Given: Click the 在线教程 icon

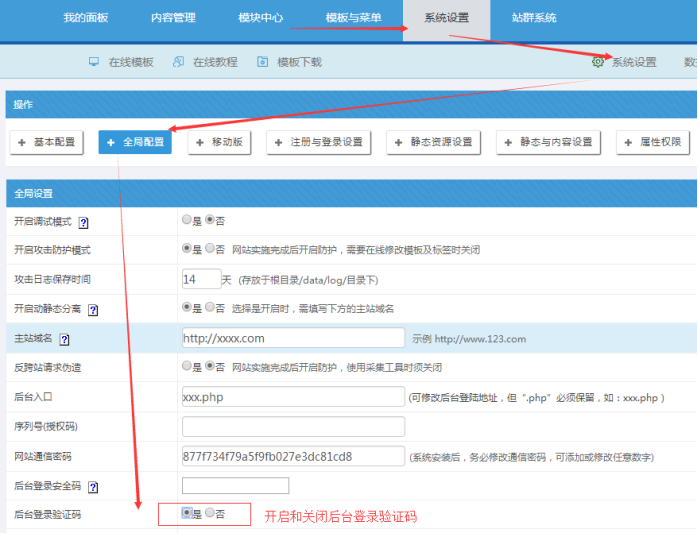Looking at the screenshot, I should coord(178,62).
